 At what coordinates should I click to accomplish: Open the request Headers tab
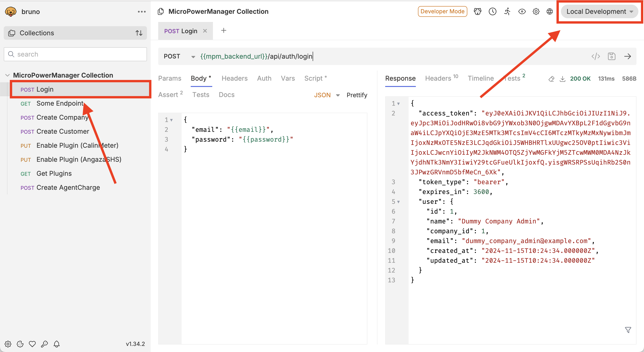click(234, 78)
